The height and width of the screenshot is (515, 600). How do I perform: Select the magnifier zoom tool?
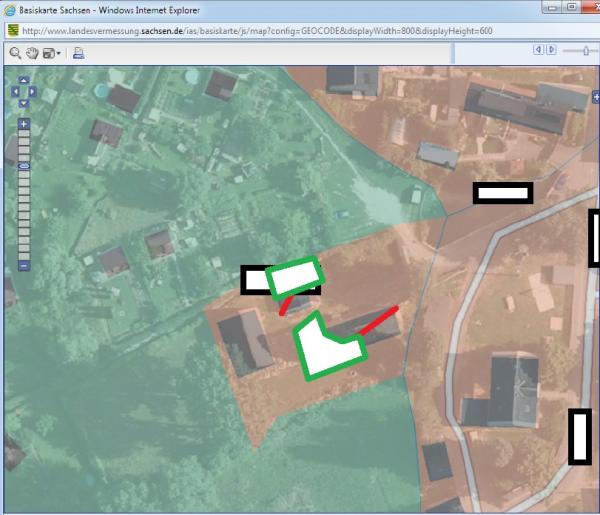[15, 53]
